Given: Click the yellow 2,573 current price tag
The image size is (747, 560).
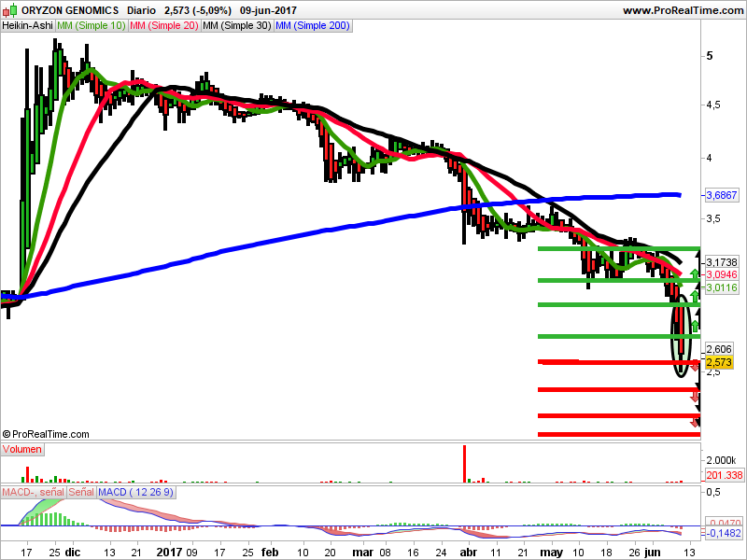Looking at the screenshot, I should (719, 362).
